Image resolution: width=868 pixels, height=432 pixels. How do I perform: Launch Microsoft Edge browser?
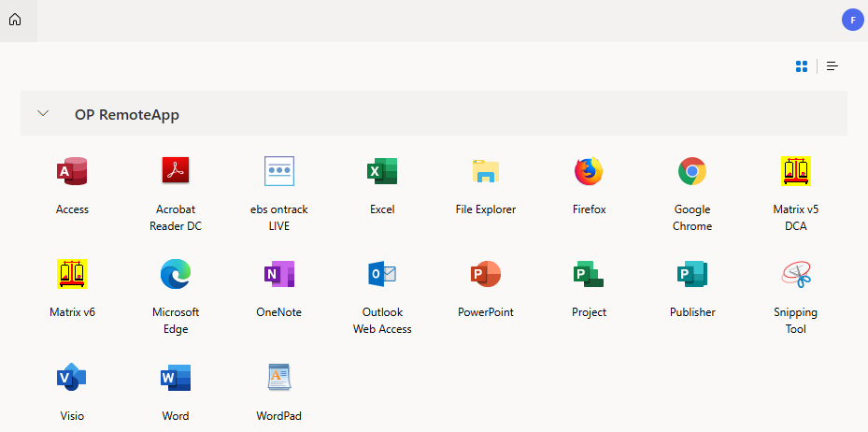click(x=176, y=274)
